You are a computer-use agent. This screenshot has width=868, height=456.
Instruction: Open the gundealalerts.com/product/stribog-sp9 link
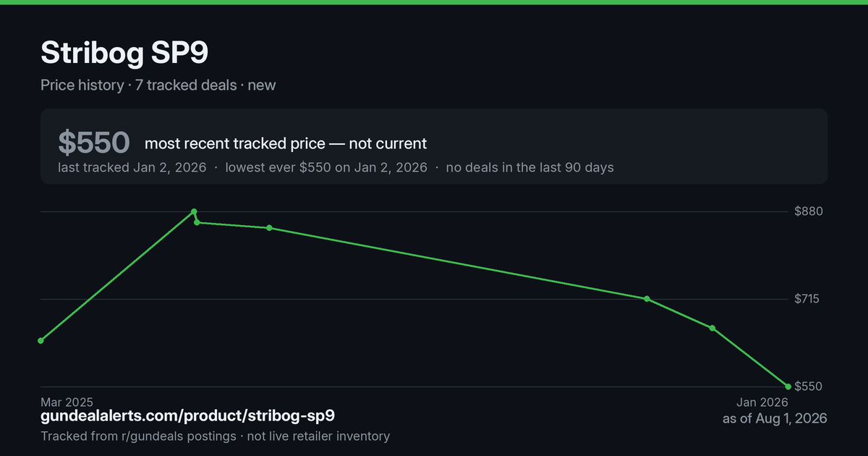[187, 416]
